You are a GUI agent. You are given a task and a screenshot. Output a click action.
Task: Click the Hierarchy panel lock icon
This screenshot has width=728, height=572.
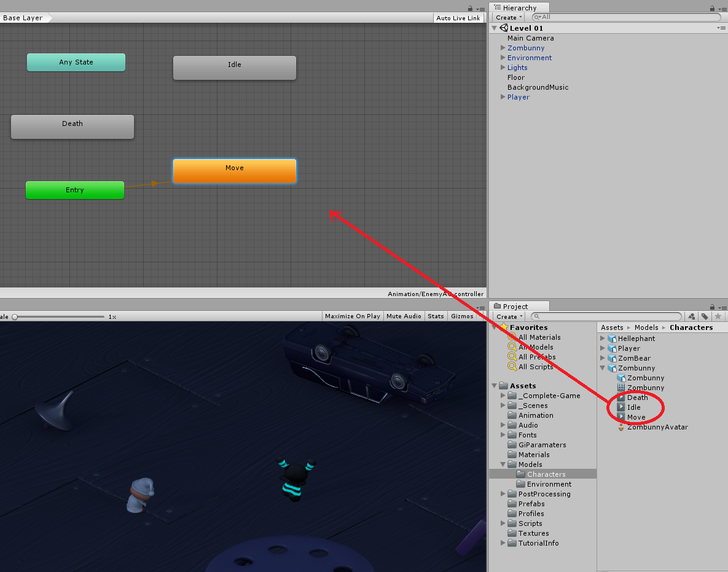coord(712,7)
